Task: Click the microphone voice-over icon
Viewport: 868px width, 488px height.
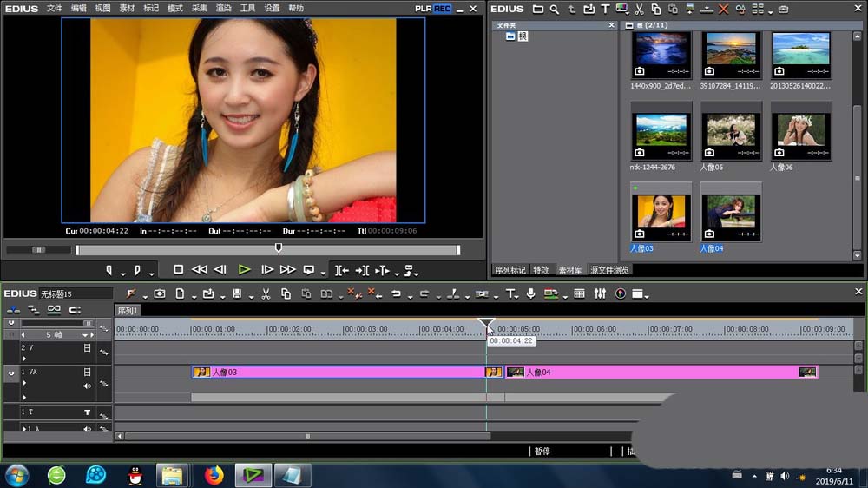Action: pyautogui.click(x=530, y=294)
